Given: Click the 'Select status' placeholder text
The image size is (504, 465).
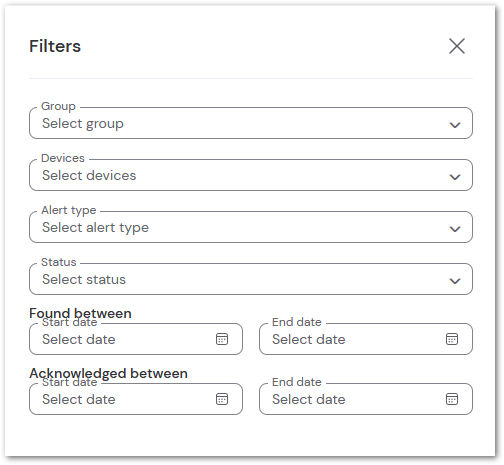Looking at the screenshot, I should pyautogui.click(x=84, y=279).
